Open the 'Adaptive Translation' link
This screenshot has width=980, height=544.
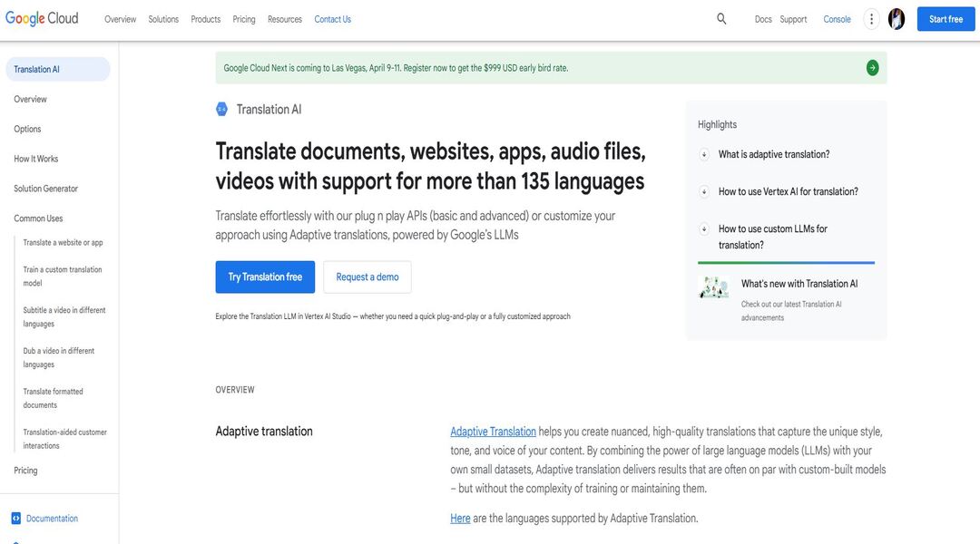(x=492, y=431)
